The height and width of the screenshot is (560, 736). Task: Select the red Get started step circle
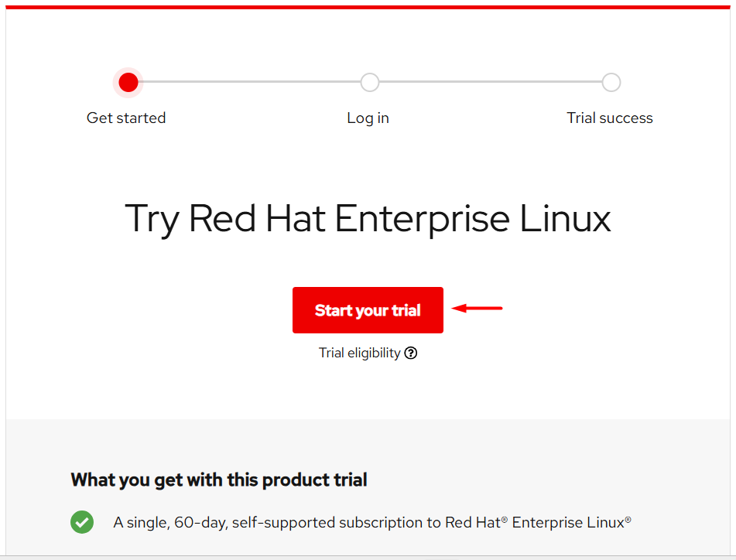pyautogui.click(x=128, y=82)
